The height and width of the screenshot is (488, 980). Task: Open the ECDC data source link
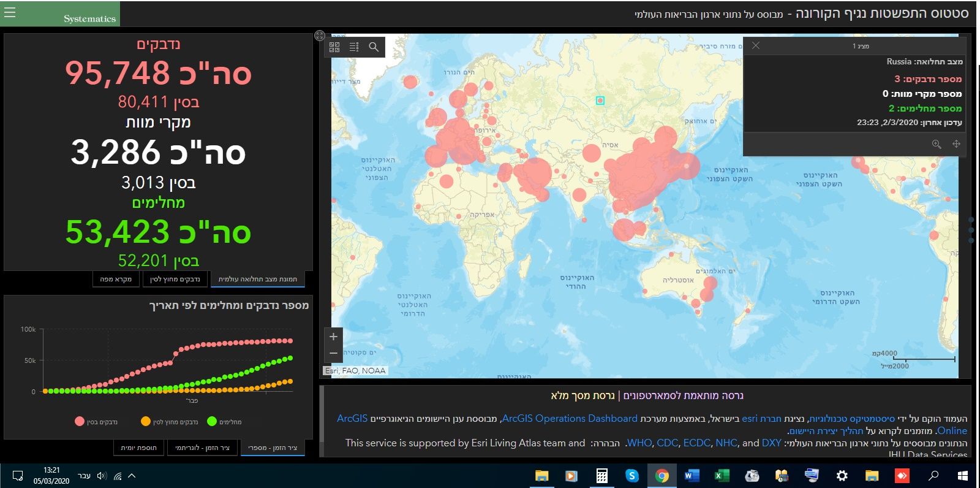(696, 443)
